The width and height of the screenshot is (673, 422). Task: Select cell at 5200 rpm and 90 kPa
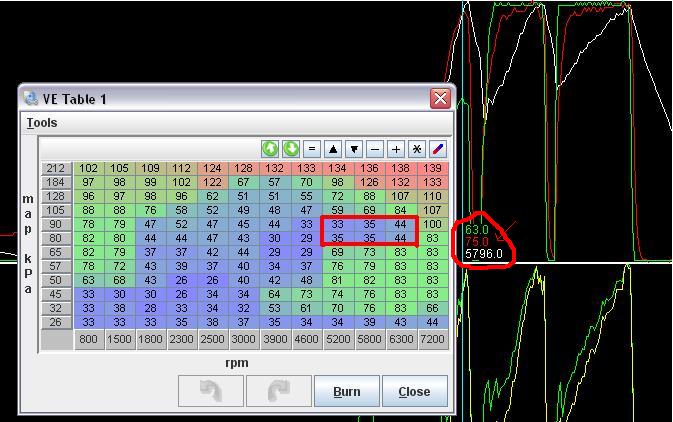point(338,225)
